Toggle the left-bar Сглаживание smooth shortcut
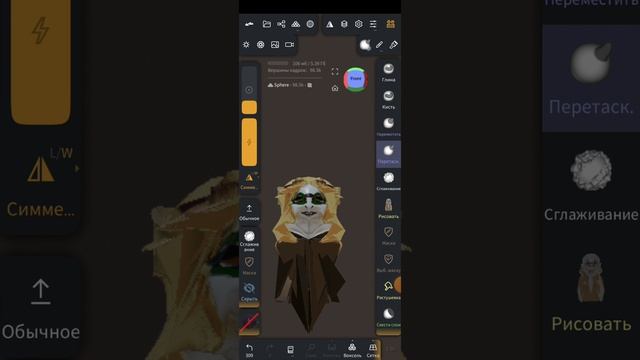The width and height of the screenshot is (640, 360). coord(249,241)
